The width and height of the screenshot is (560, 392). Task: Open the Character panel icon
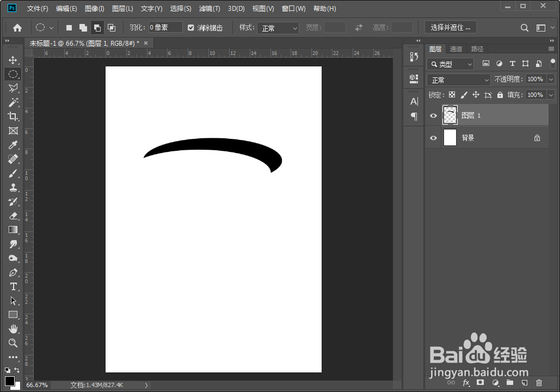click(x=414, y=101)
